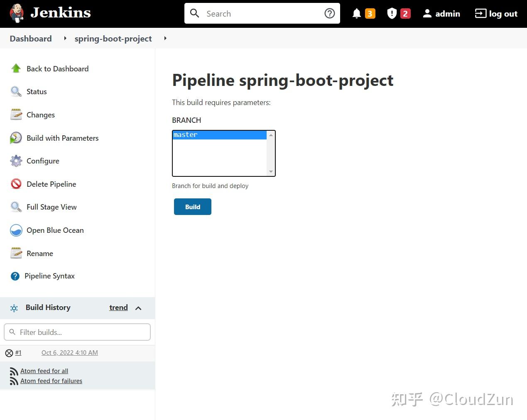Expand the Dashboard breadcrumb arrow
The height and width of the screenshot is (420, 527).
(x=65, y=38)
